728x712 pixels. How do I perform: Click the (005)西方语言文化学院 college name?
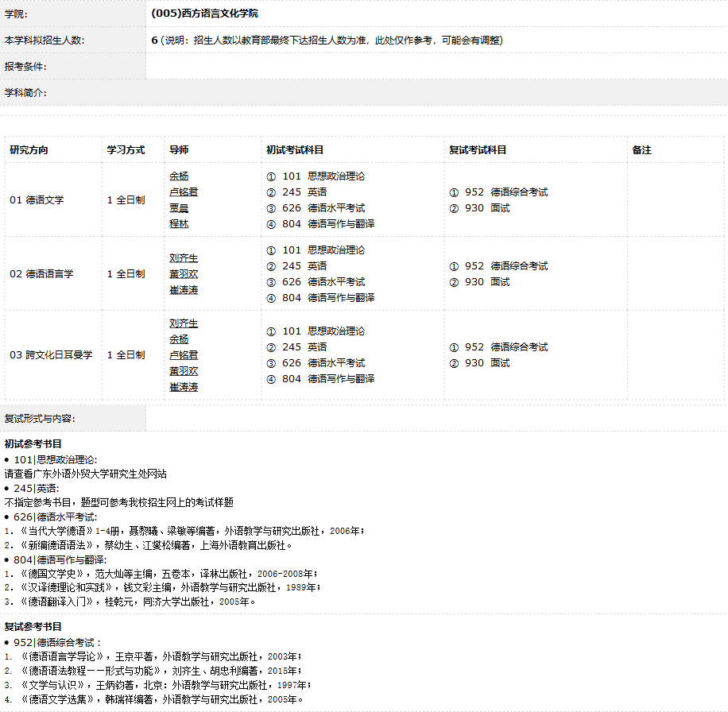click(x=204, y=14)
